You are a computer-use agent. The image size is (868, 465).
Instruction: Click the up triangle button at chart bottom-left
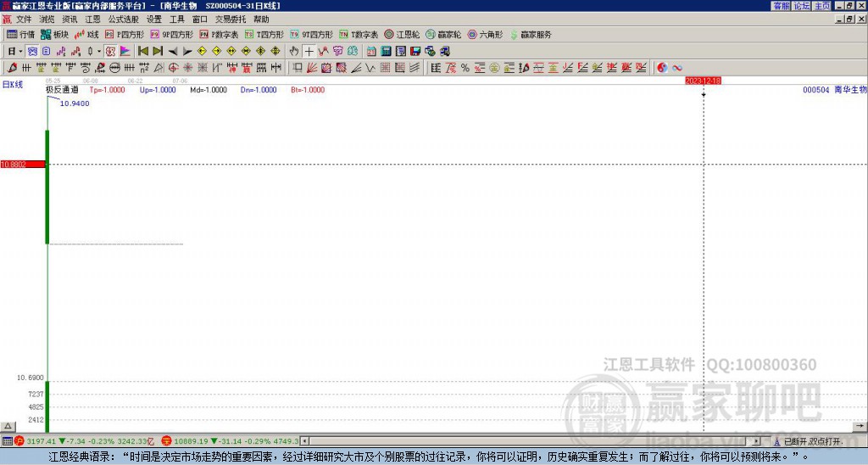click(8, 426)
